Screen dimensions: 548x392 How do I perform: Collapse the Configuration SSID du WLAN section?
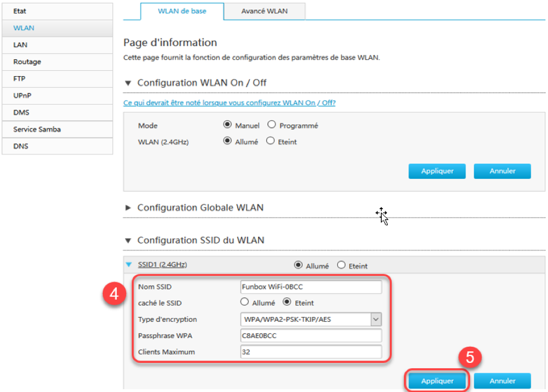pos(128,240)
